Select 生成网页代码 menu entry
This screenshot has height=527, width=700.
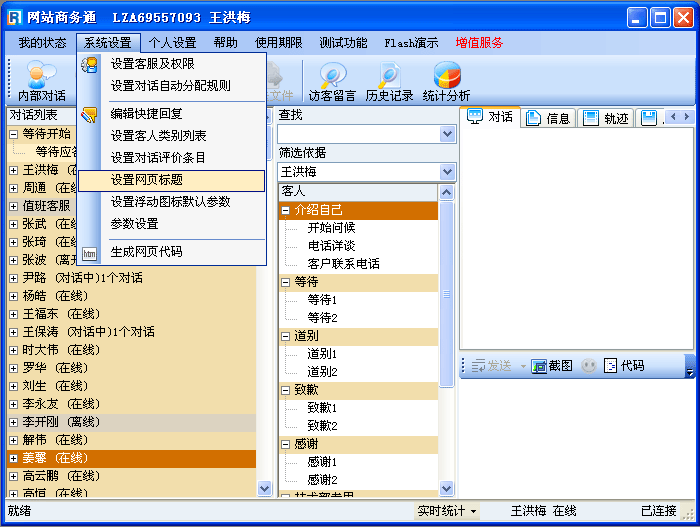[x=146, y=252]
